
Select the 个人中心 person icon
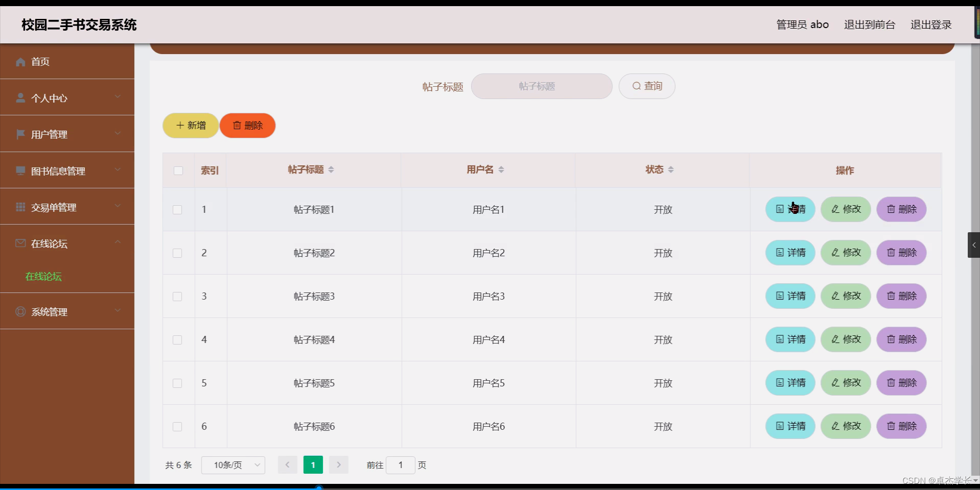click(20, 98)
